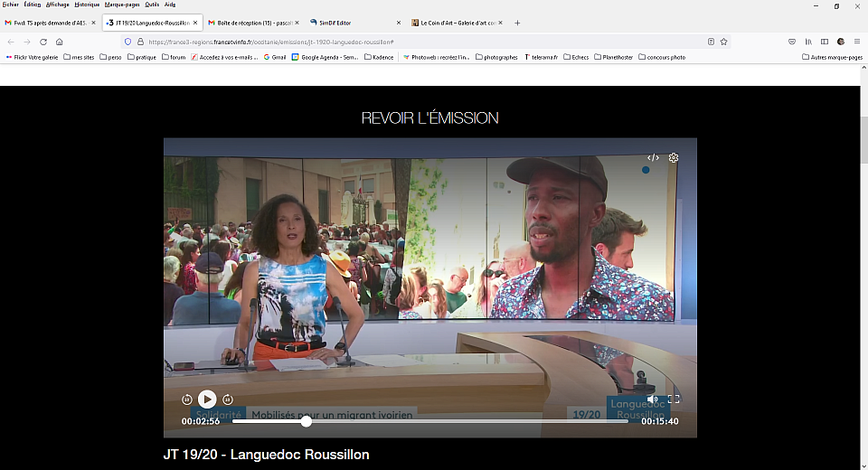The image size is (868, 470).
Task: Expand the concours photo bookmark folder
Action: (x=662, y=57)
